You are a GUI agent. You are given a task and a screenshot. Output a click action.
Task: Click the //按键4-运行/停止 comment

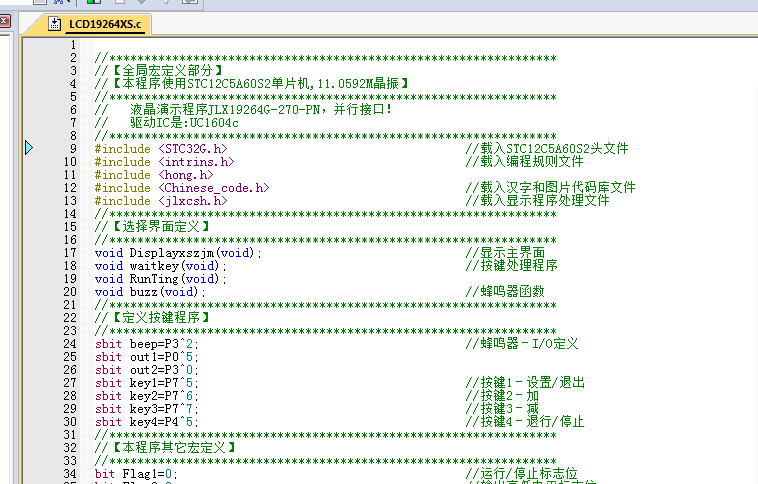click(x=525, y=422)
